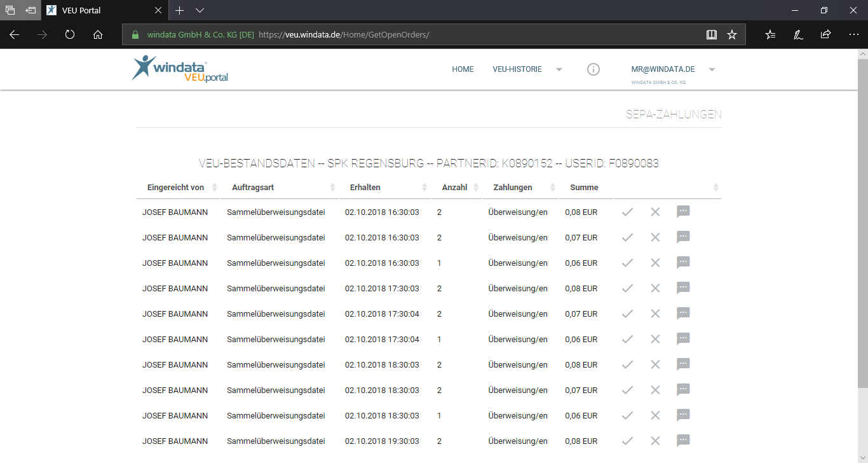Open comment for 18:30:03 order of 0,08 EUR
This screenshot has width=868, height=463.
683,364
